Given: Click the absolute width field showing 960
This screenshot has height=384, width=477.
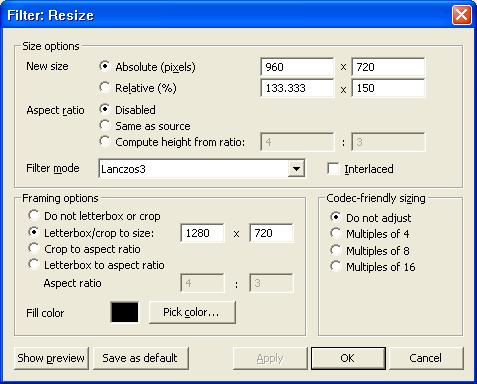Looking at the screenshot, I should point(297,67).
